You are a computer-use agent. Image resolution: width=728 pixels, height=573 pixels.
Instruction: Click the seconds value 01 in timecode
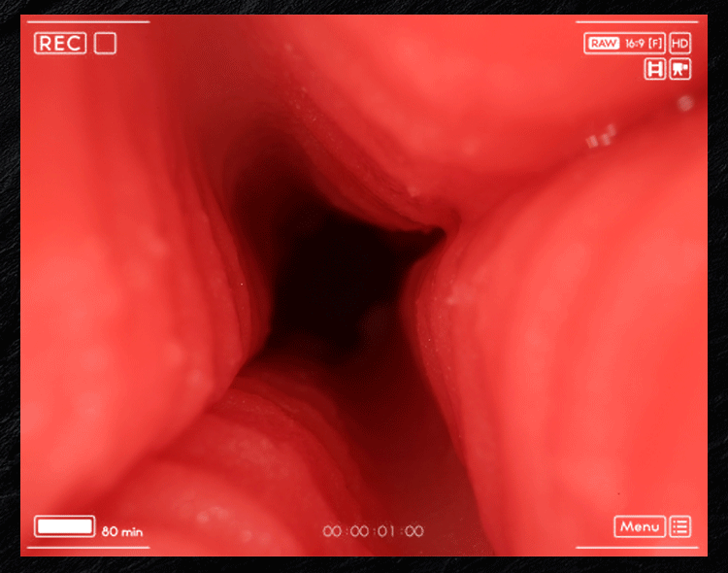click(x=386, y=531)
